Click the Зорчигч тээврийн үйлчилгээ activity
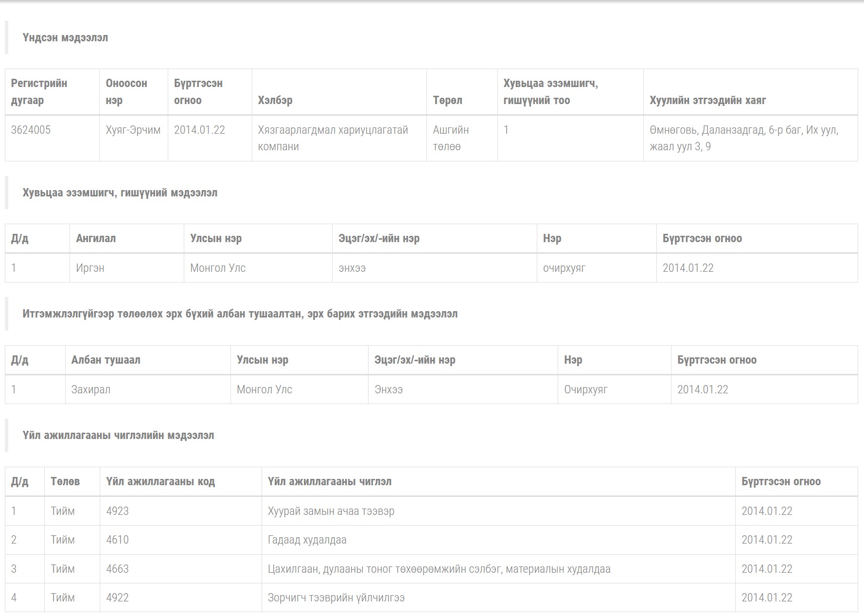Screen dimensions: 864x616 pyautogui.click(x=336, y=598)
